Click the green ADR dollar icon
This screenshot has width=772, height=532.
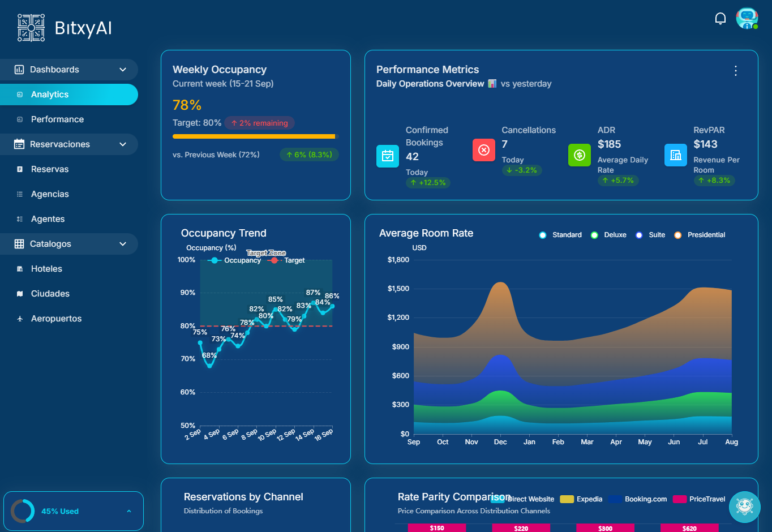pyautogui.click(x=580, y=155)
